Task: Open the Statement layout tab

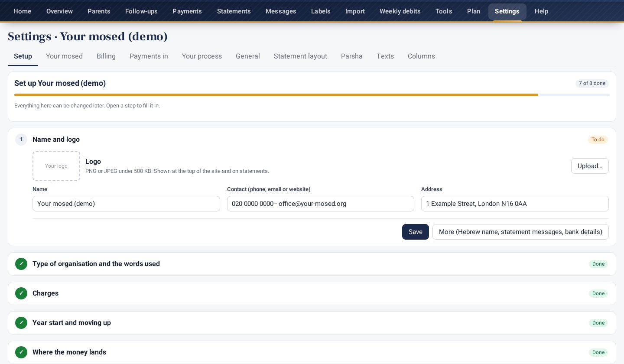Action: (300, 56)
